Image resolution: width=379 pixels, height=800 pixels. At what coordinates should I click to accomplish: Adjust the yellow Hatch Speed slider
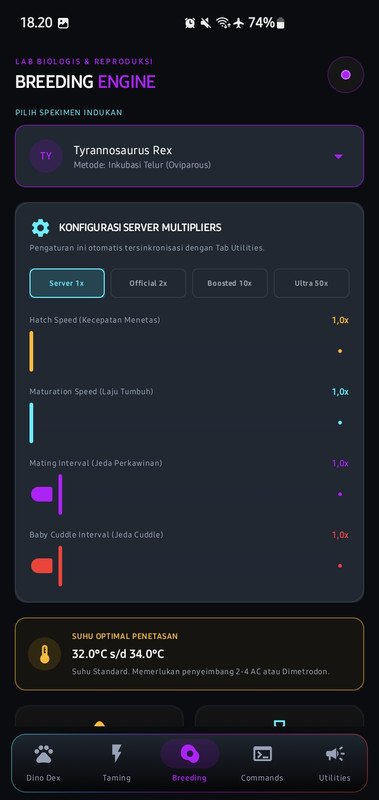[32, 351]
